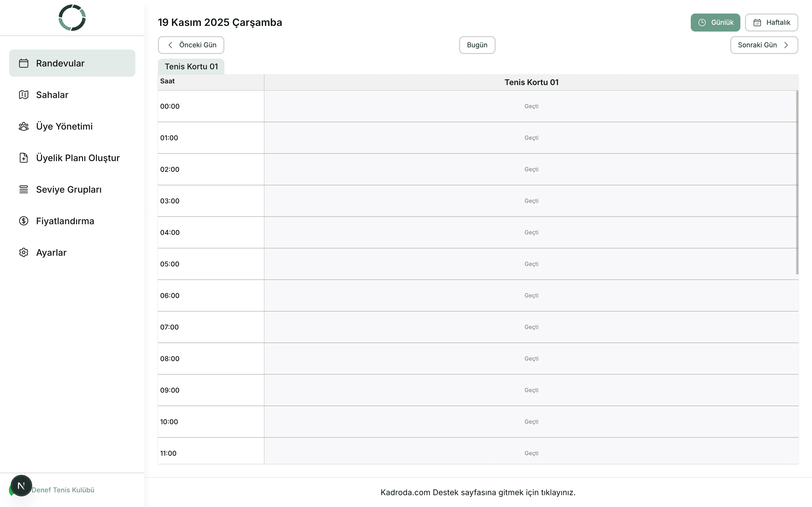Click the document-plus icon for Üyelik Planı
Image resolution: width=812 pixels, height=507 pixels.
tap(23, 158)
